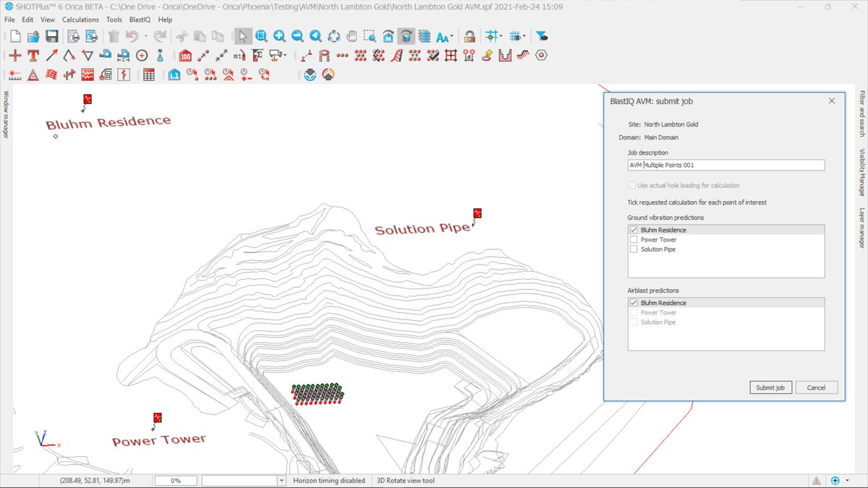Select the Text annotation tool

coord(33,54)
